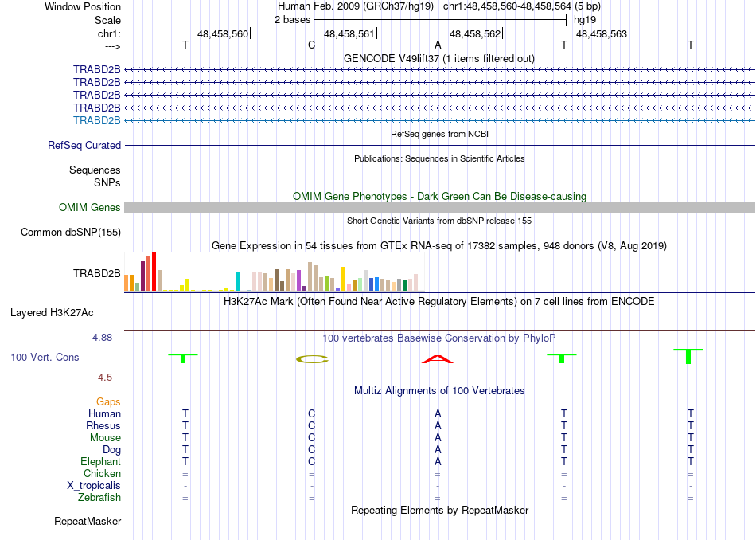Click the RefSeq Curated intron line item
This screenshot has height=540, width=756.
coord(439,145)
